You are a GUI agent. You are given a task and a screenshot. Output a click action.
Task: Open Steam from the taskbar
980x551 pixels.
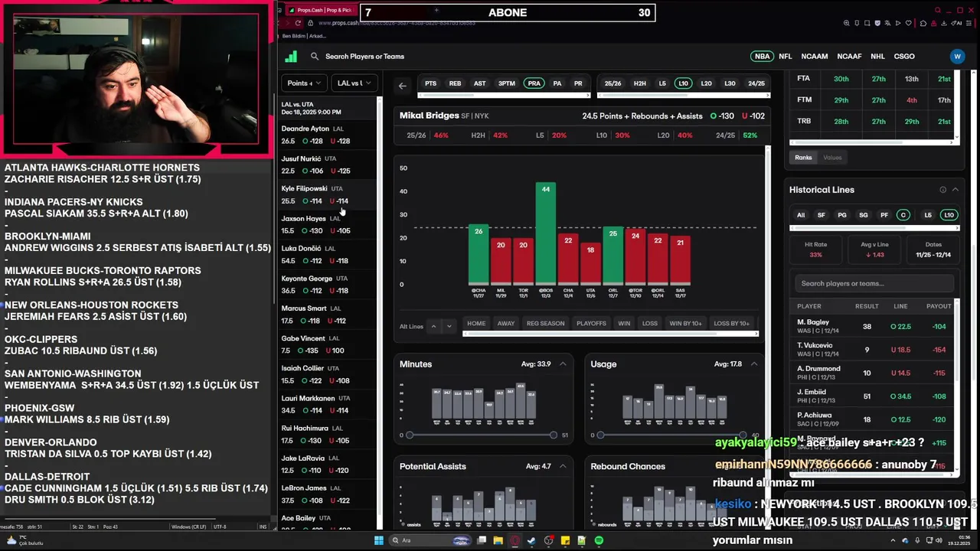(x=532, y=540)
